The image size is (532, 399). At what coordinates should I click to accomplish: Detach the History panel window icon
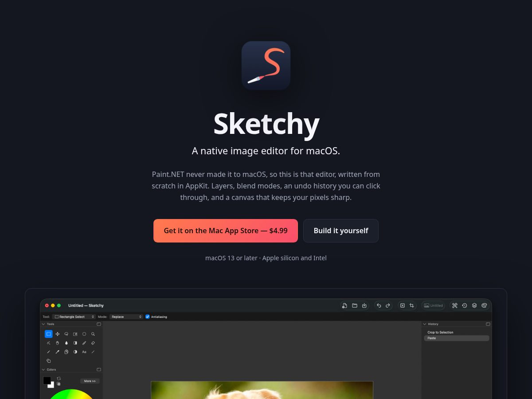pos(488,324)
